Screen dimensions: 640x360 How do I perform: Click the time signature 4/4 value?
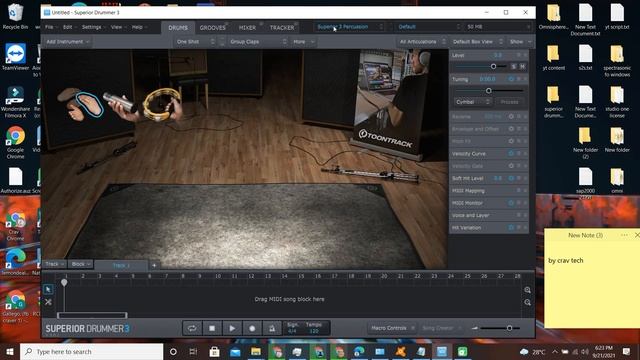pos(292,331)
